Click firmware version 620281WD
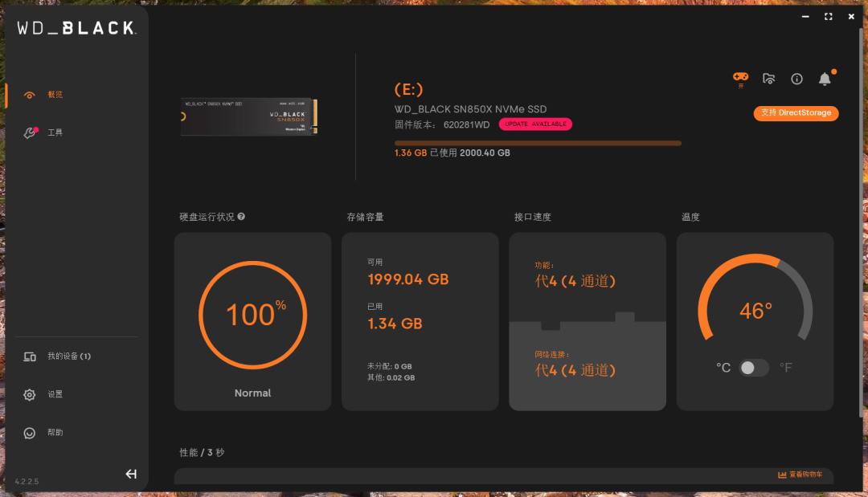The image size is (868, 497). coord(467,125)
